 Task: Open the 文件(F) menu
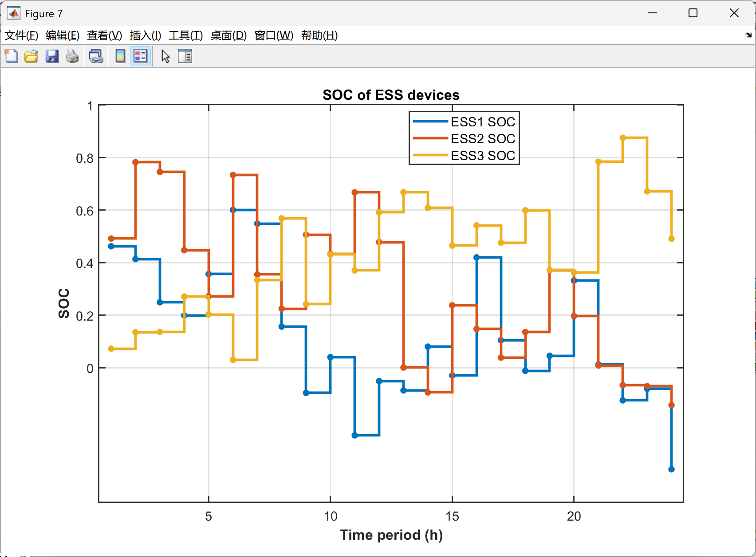tap(21, 35)
